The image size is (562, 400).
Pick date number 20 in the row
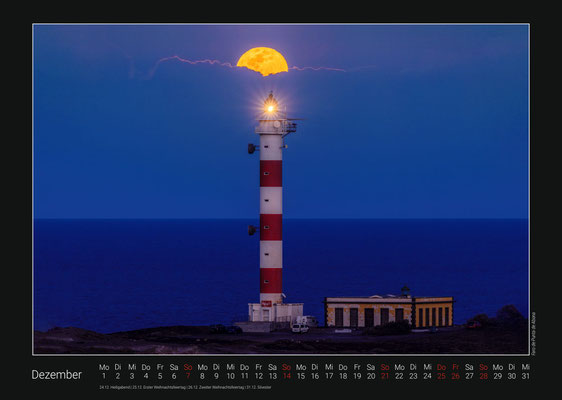coord(371,376)
